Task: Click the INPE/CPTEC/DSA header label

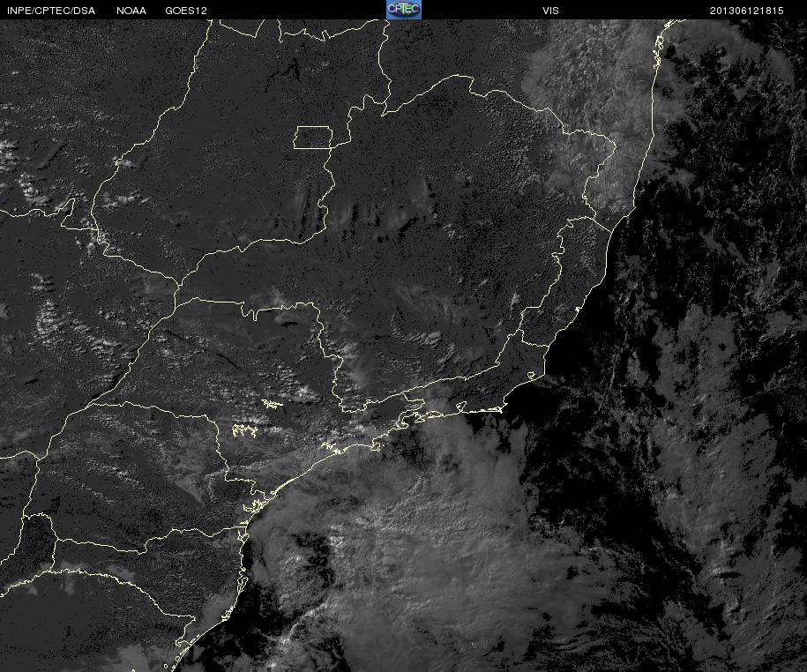Action: 51,11
